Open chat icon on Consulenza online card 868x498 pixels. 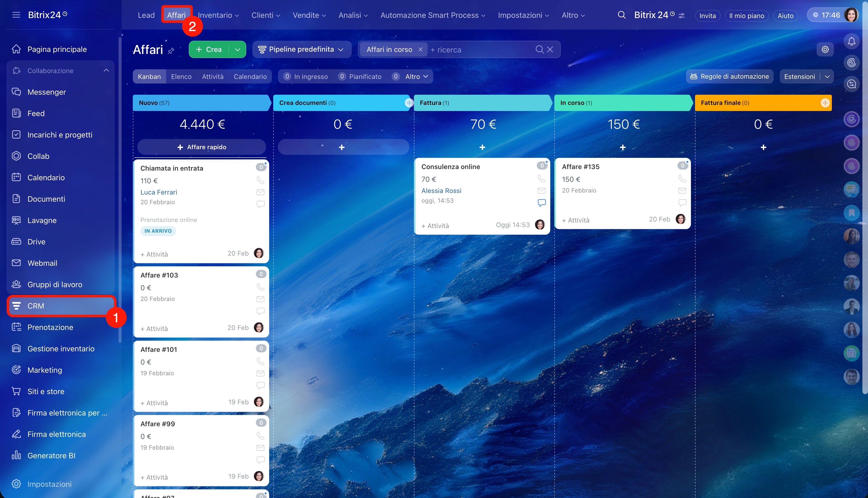pyautogui.click(x=541, y=202)
